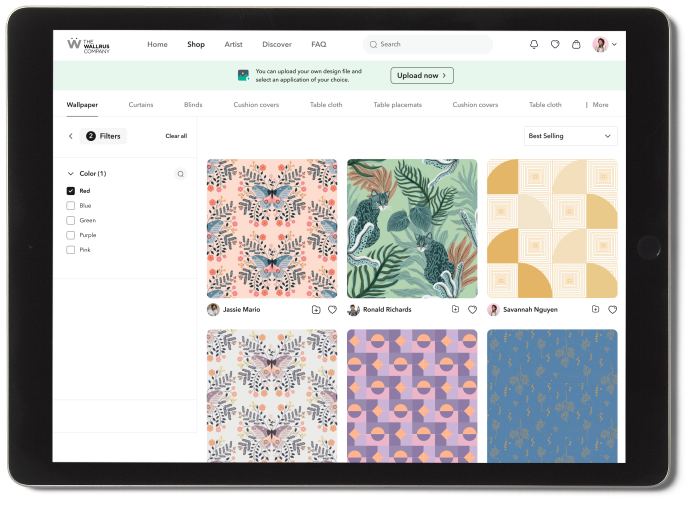Open the blue botanical wallpaper
The height and width of the screenshot is (505, 693).
(x=552, y=396)
